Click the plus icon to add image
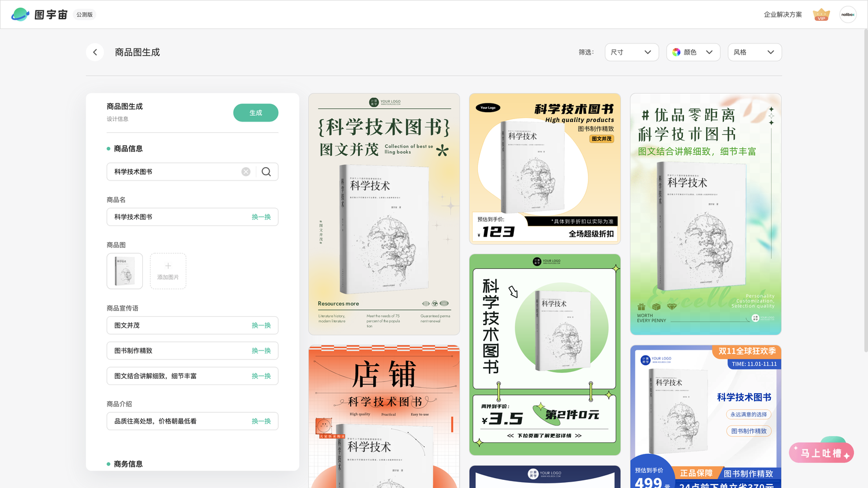 point(168,266)
